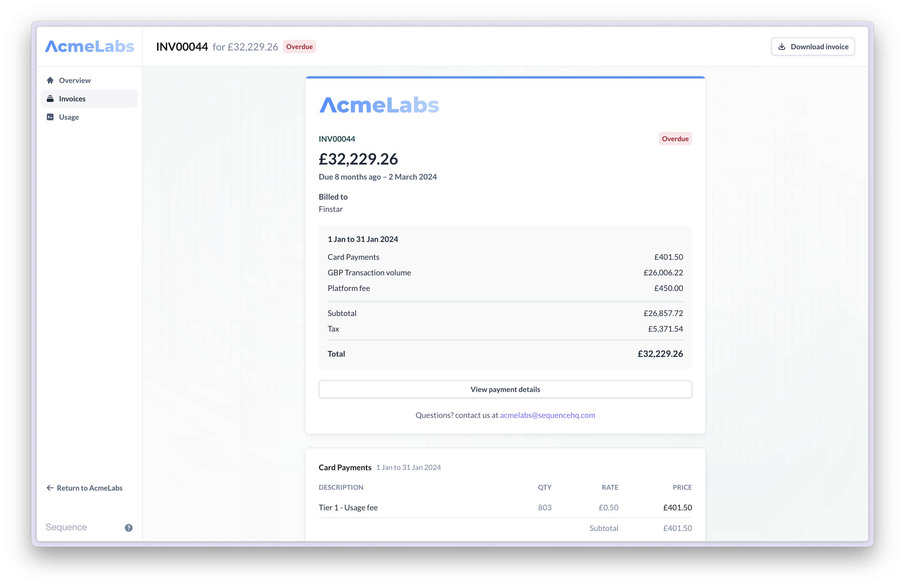This screenshot has width=905, height=588.
Task: Click the bold £32,229.26 total amount
Action: coord(660,354)
